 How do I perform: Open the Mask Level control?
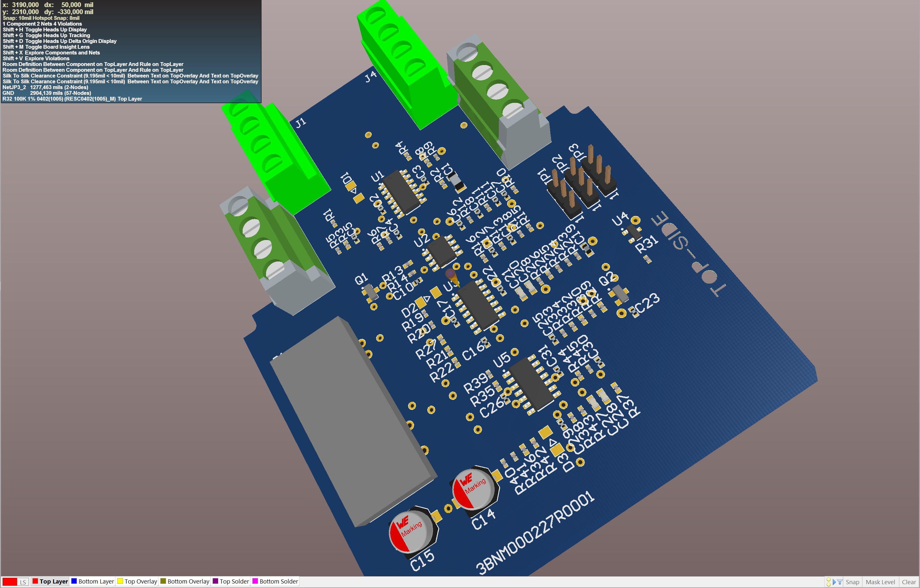tap(880, 582)
